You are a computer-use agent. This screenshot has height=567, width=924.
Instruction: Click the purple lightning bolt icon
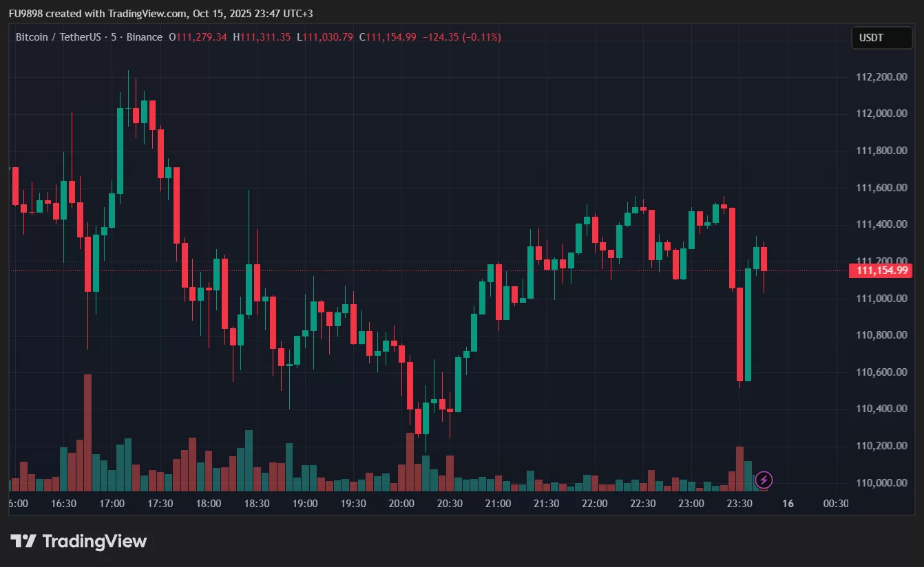point(764,480)
